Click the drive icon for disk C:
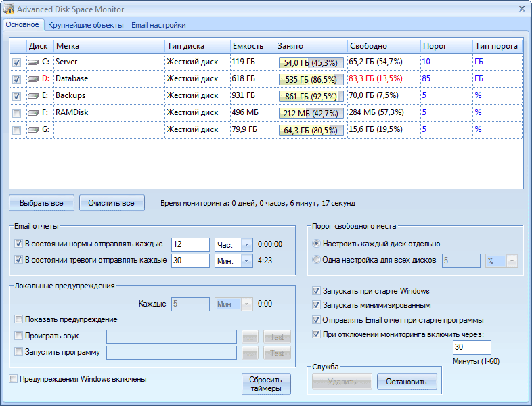Viewport: 532px width, 406px height. click(34, 62)
